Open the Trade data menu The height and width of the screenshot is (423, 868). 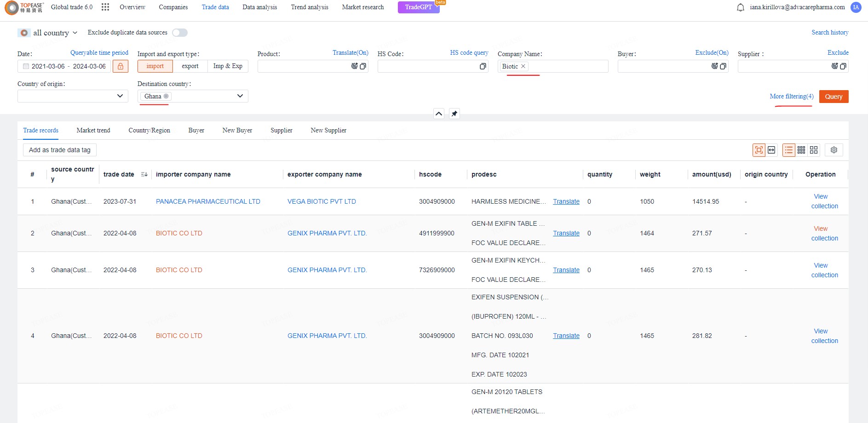point(215,7)
